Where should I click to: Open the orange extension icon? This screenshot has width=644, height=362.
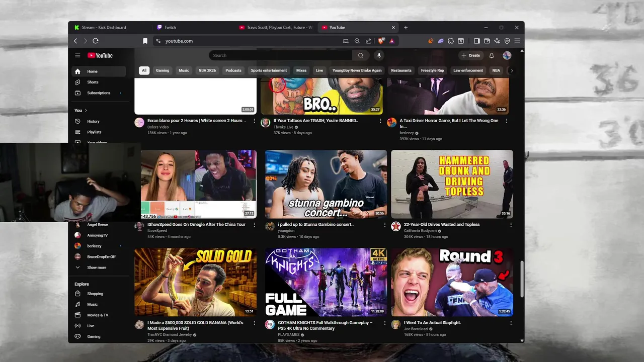431,41
